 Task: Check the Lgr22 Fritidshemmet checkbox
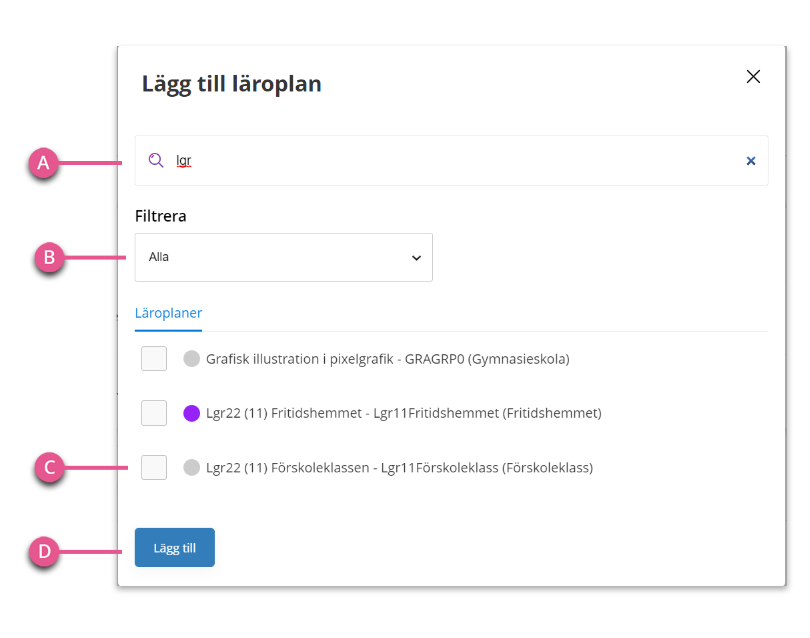point(154,413)
